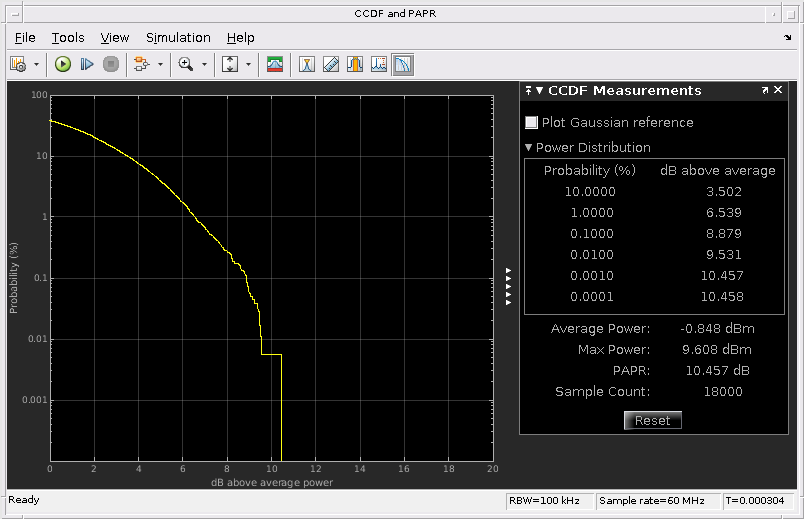This screenshot has height=519, width=804.
Task: Collapse the Power Distribution section
Action: [529, 148]
